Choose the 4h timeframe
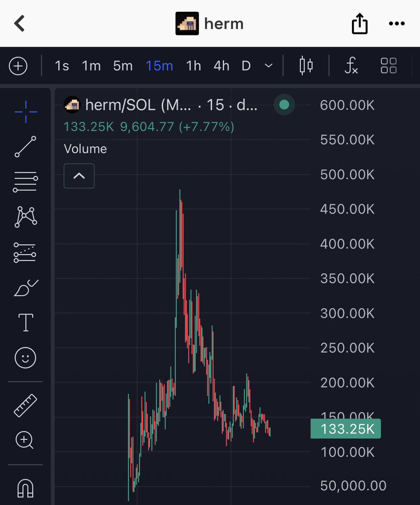 point(222,66)
